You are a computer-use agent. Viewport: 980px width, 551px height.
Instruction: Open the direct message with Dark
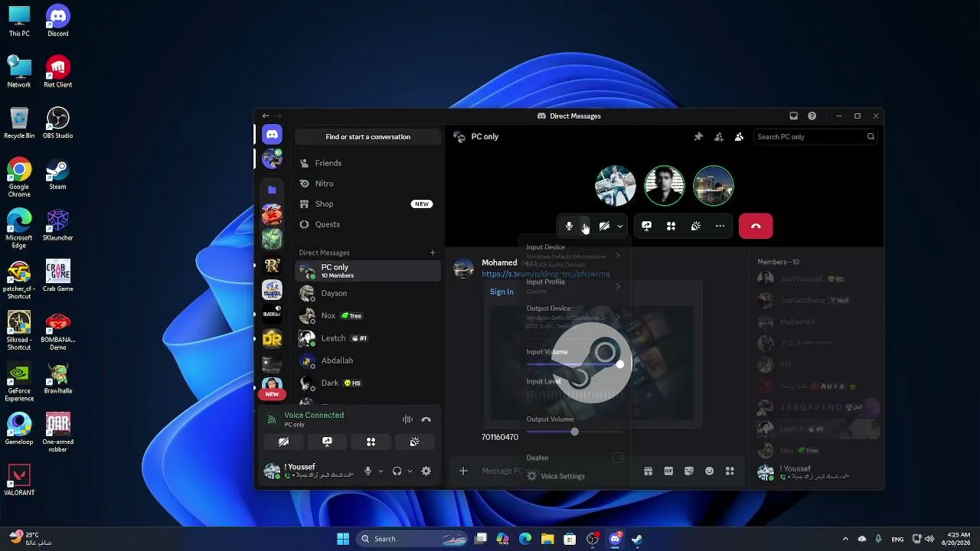[x=368, y=383]
